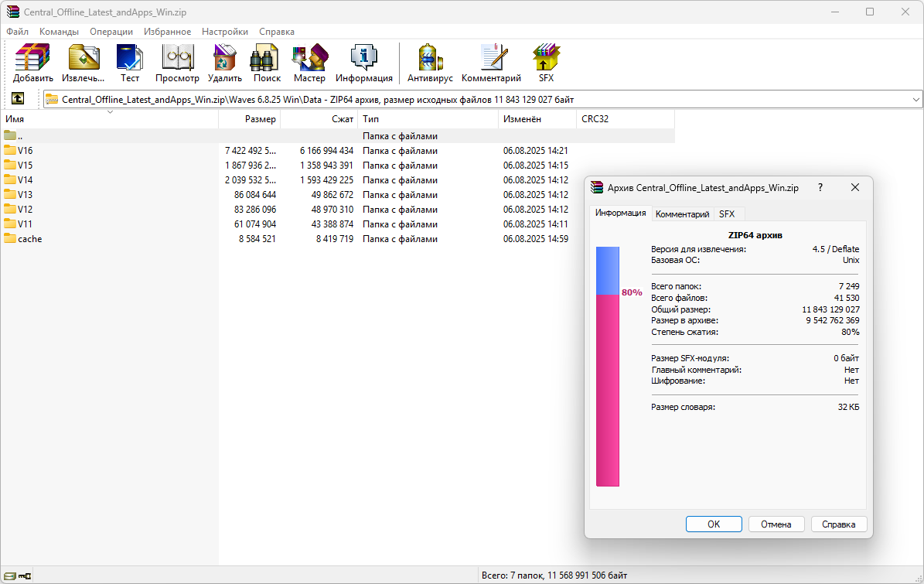
Task: Click the V13 folder icon
Action: coord(10,194)
